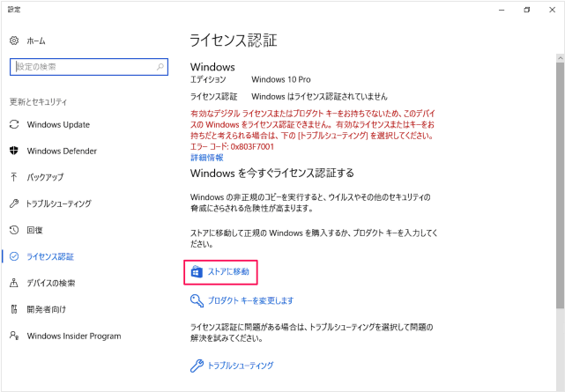Click the product key icon
This screenshot has width=565, height=392.
197,300
